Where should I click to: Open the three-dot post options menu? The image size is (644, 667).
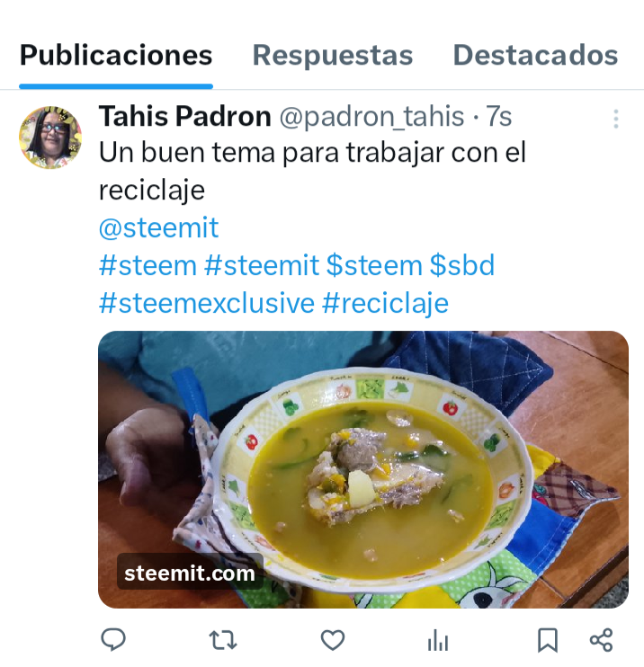[616, 119]
